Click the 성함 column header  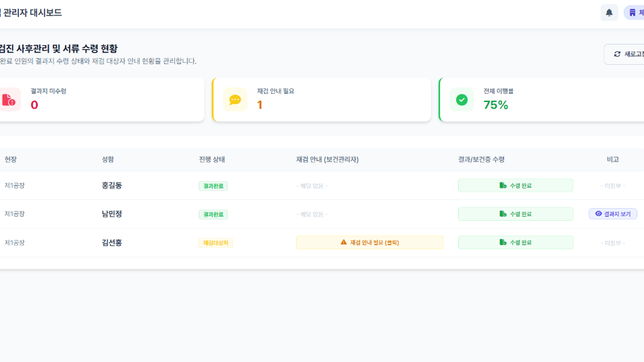pyautogui.click(x=108, y=159)
